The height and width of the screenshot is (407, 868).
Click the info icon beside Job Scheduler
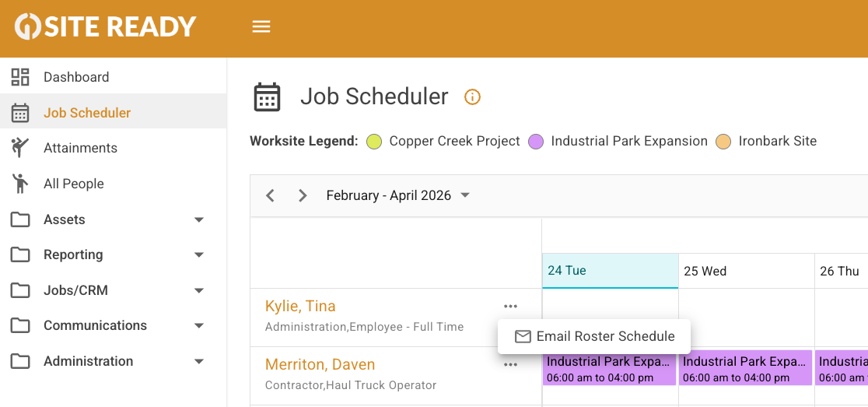tap(472, 97)
